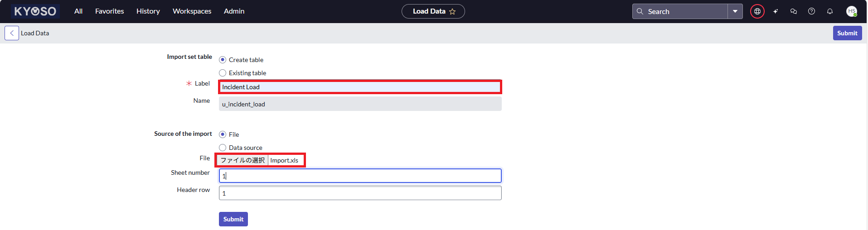The width and height of the screenshot is (868, 230).
Task: Open the chat conversations icon
Action: click(x=794, y=11)
